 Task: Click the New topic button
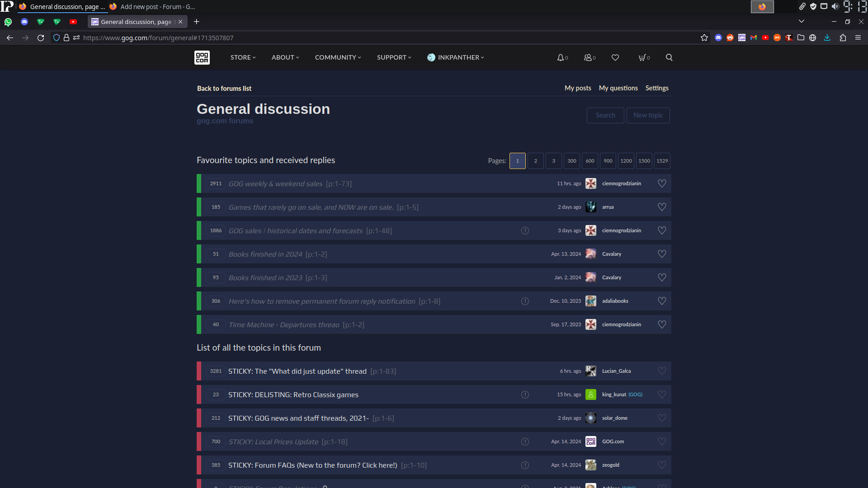coord(648,115)
